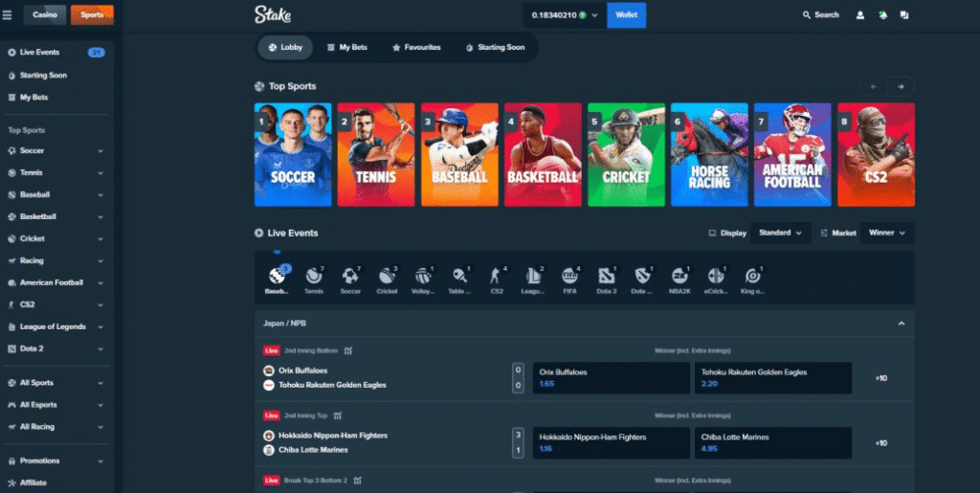
Task: Click the Wallet button
Action: tap(626, 15)
